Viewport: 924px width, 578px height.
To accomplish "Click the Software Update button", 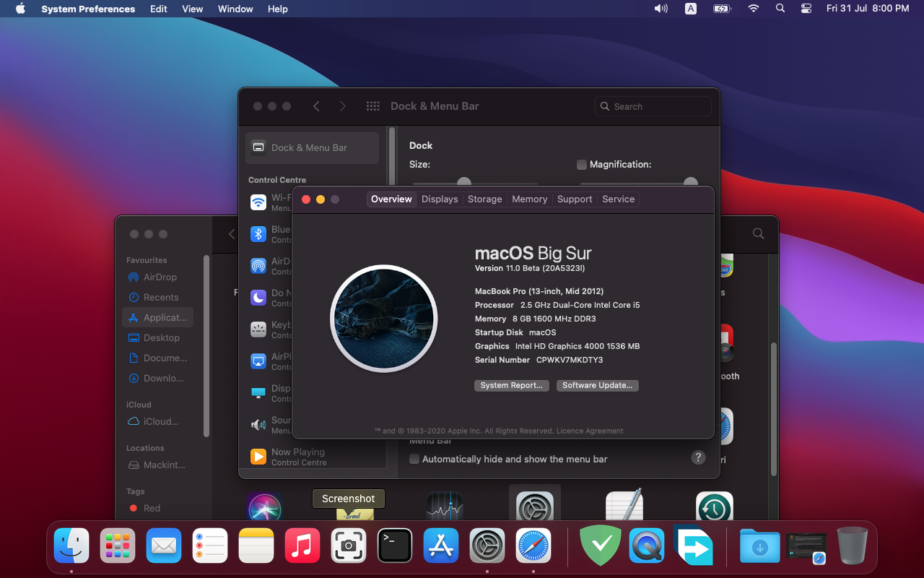I will pyautogui.click(x=598, y=386).
